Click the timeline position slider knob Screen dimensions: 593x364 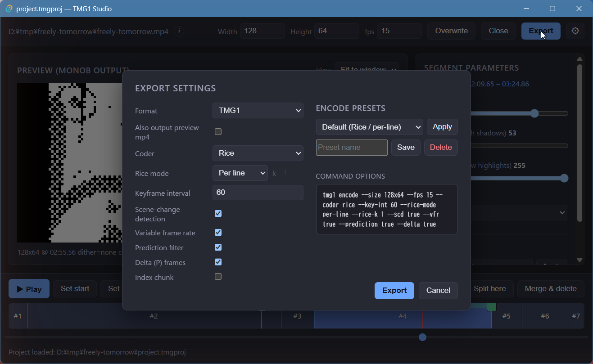[x=422, y=337]
